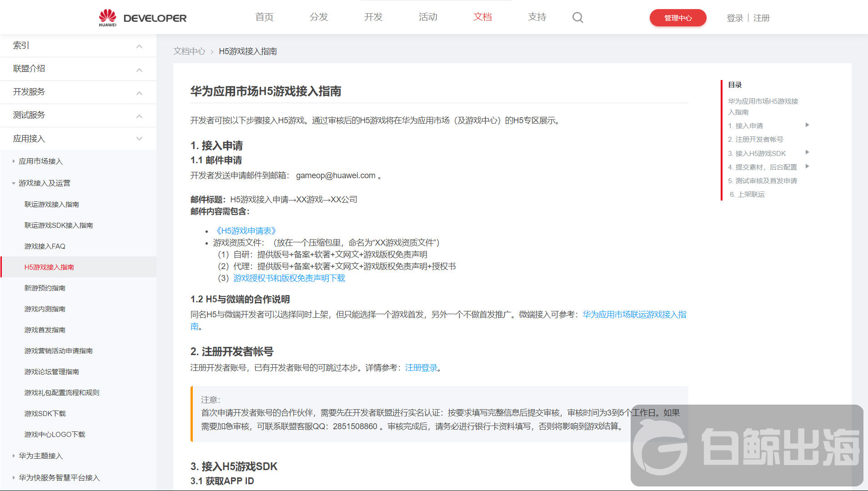The height and width of the screenshot is (491, 868).
Task: Expand arrow beside 1. 接入申请 in contents
Action: (x=807, y=125)
